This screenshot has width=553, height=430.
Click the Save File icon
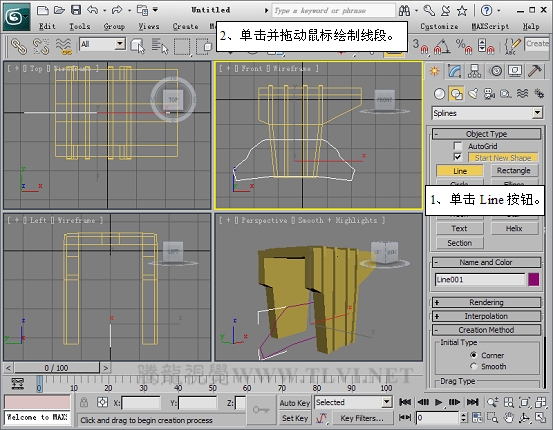[x=76, y=10]
